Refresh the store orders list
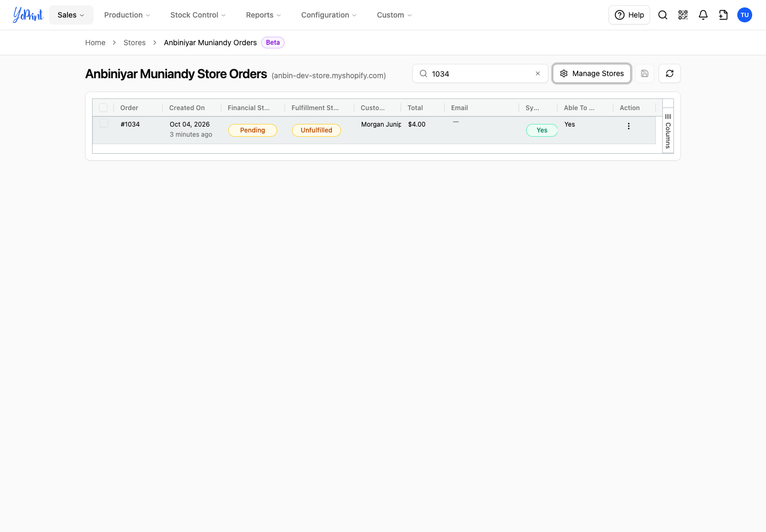The image size is (766, 532). (x=670, y=73)
